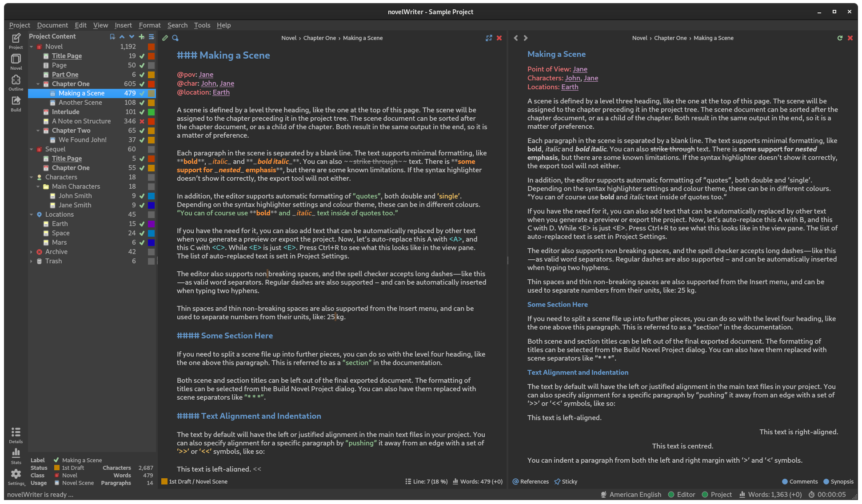The image size is (862, 504).
Task: Open the Project Content options menu icon
Action: (151, 37)
